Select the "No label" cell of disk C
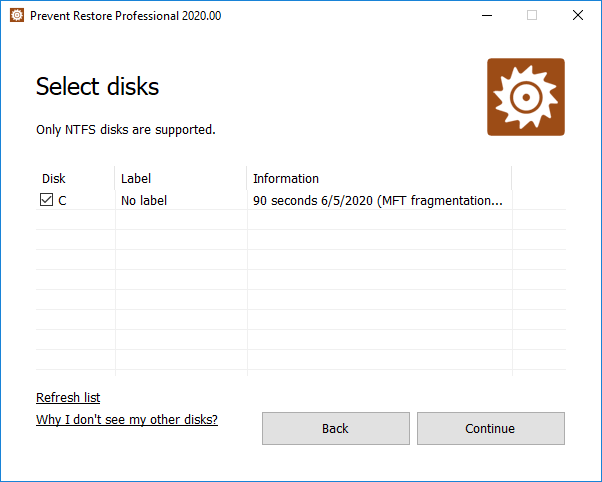Screen dimensions: 602x482 [144, 200]
